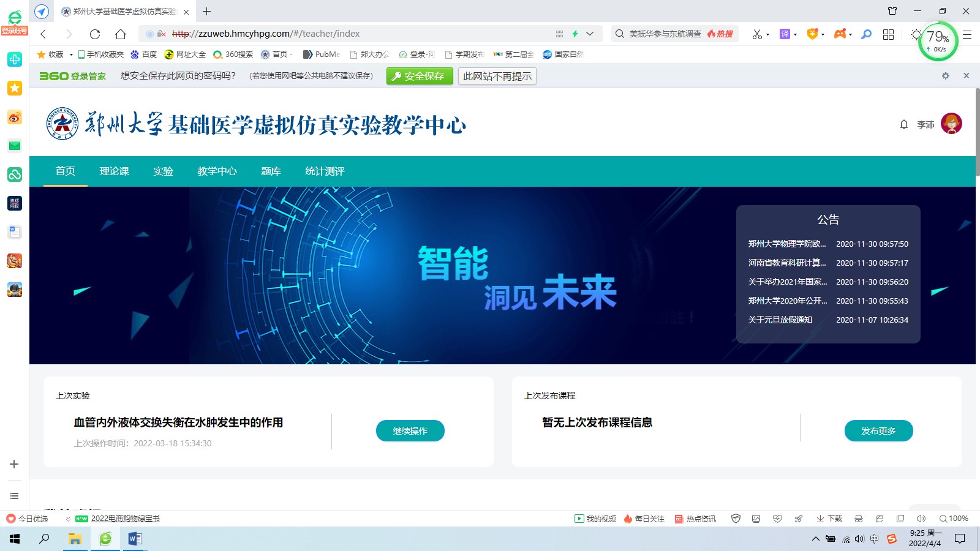Click the 继续操作 button

(x=410, y=430)
